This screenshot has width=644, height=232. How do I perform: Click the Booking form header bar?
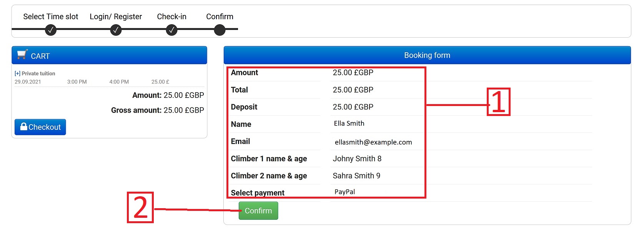tap(427, 55)
